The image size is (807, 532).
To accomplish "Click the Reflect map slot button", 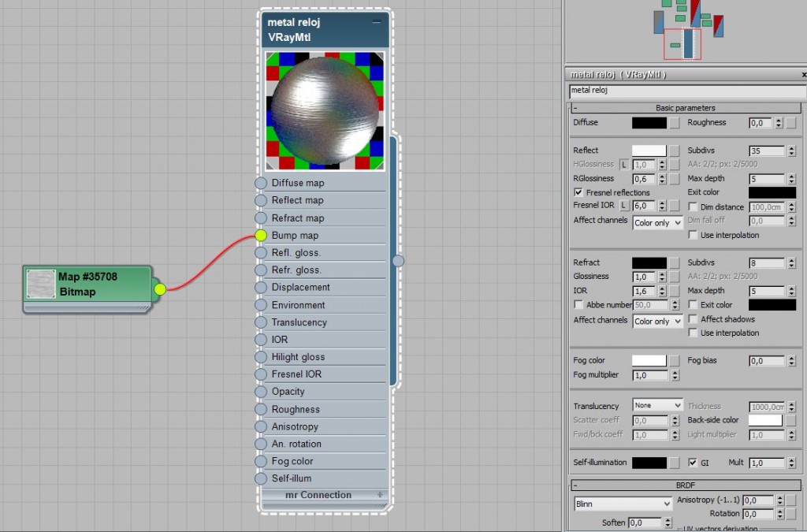I will (675, 151).
